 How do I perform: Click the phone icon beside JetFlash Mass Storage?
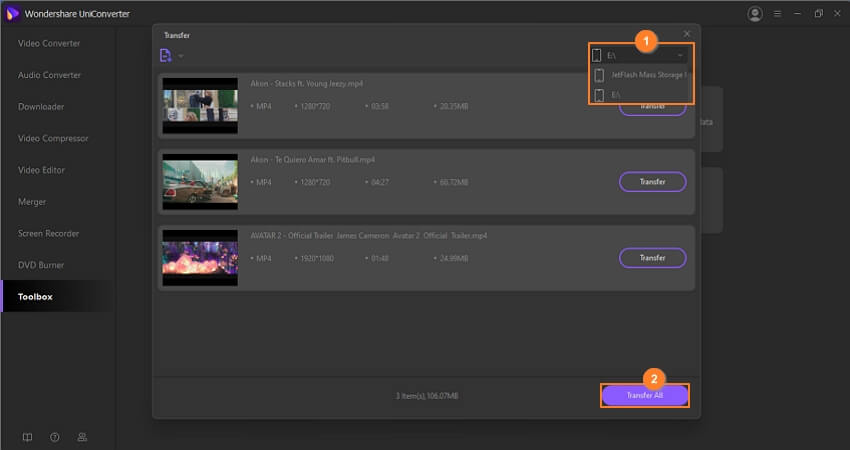(x=599, y=75)
